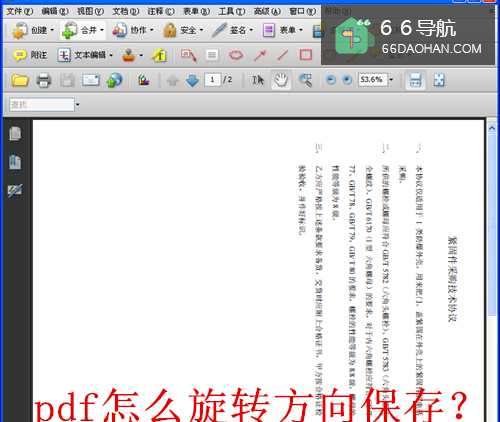Click the Email envelope icon
The width and height of the screenshot is (500, 422).
tap(91, 80)
